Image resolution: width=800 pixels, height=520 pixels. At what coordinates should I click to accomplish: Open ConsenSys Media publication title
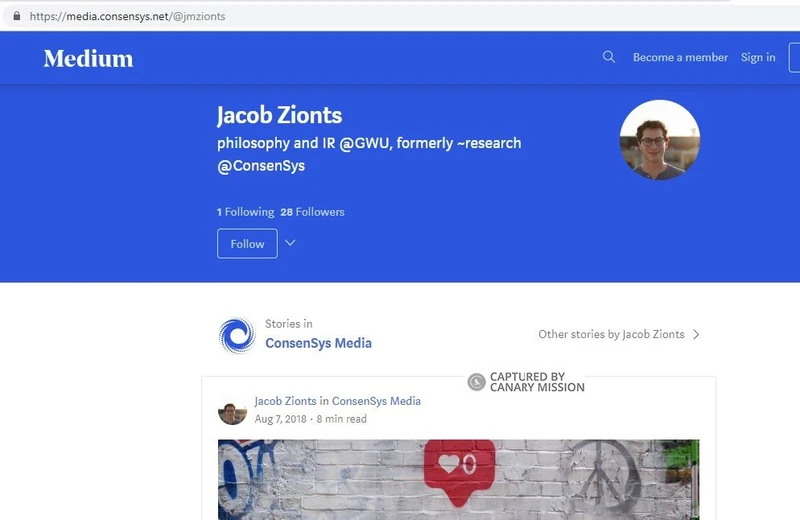pyautogui.click(x=318, y=343)
